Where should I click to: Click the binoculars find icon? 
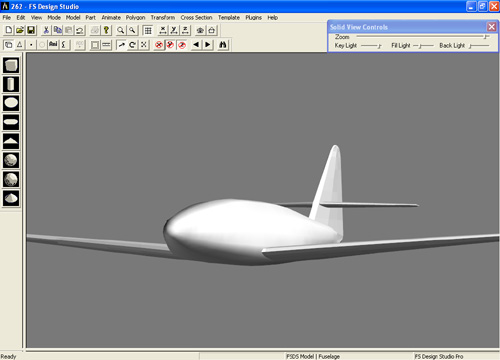click(223, 45)
